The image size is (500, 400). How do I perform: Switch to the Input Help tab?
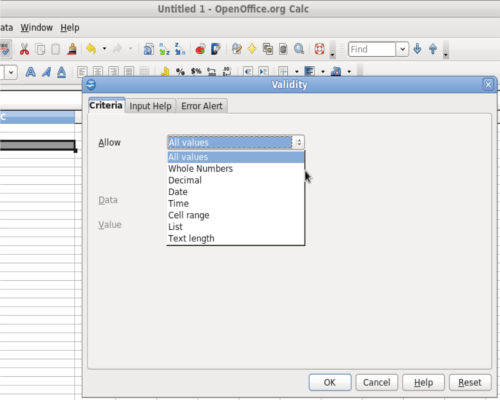click(x=150, y=106)
